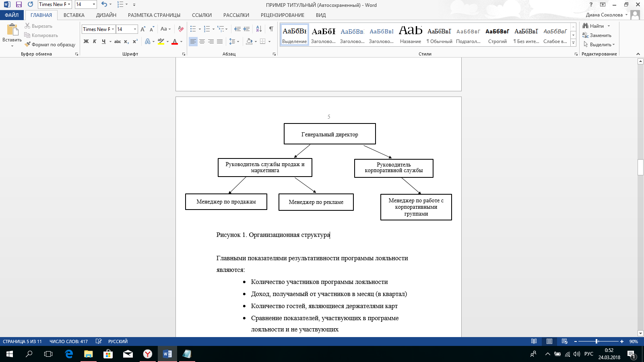644x362 pixels.
Task: Click the Sort icon in ribbon
Action: click(259, 29)
